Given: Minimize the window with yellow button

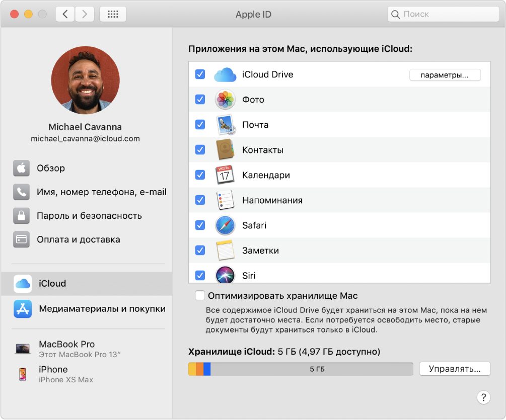Looking at the screenshot, I should click(x=28, y=14).
